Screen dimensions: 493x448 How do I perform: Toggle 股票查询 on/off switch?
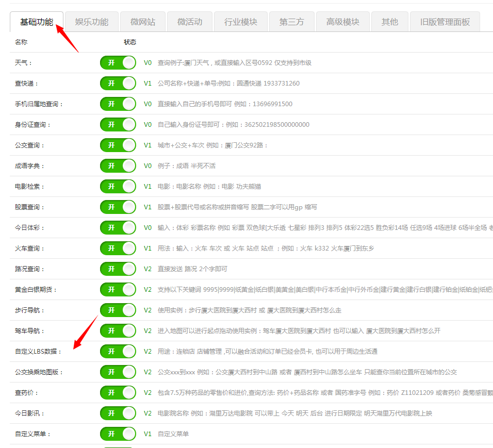pyautogui.click(x=118, y=207)
